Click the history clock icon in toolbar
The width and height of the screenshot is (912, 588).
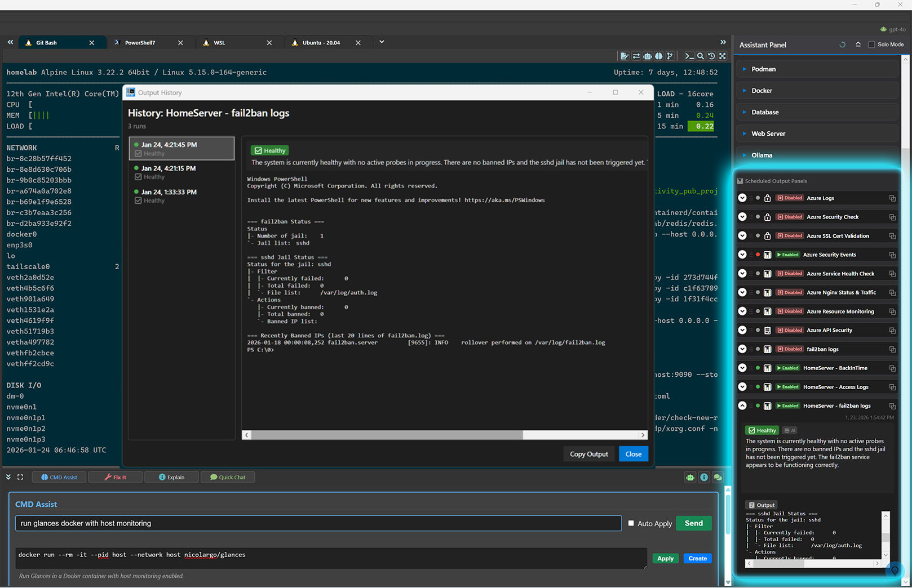(x=711, y=56)
